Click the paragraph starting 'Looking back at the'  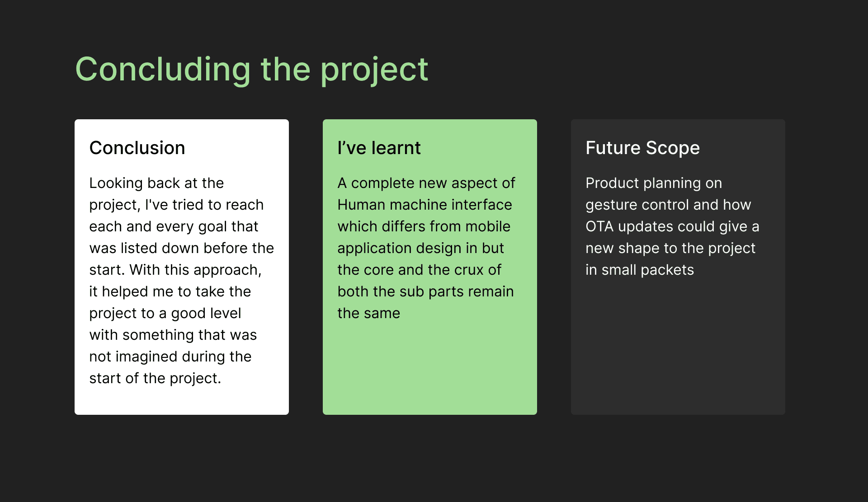pos(181,280)
